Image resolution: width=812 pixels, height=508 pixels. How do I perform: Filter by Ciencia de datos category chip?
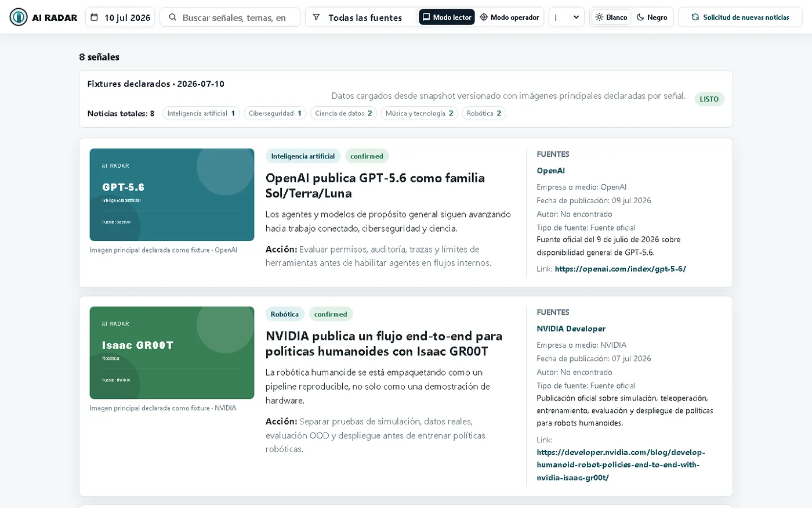click(343, 113)
